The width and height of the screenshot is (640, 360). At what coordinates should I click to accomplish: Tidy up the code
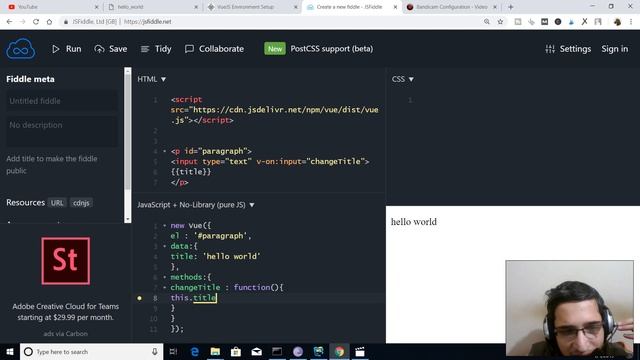click(x=156, y=49)
